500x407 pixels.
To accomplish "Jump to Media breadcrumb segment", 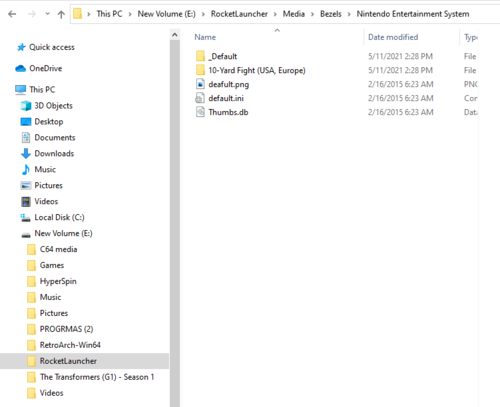I will (x=294, y=14).
